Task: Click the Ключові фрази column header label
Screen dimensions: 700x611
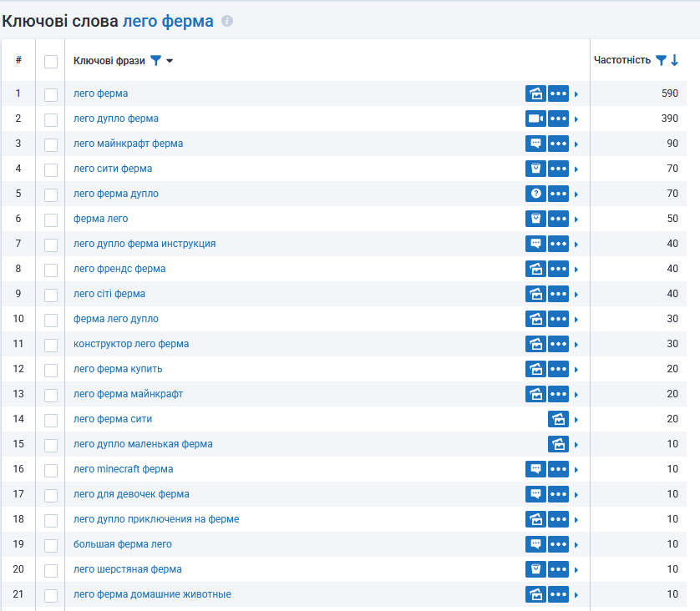Action: [109, 61]
